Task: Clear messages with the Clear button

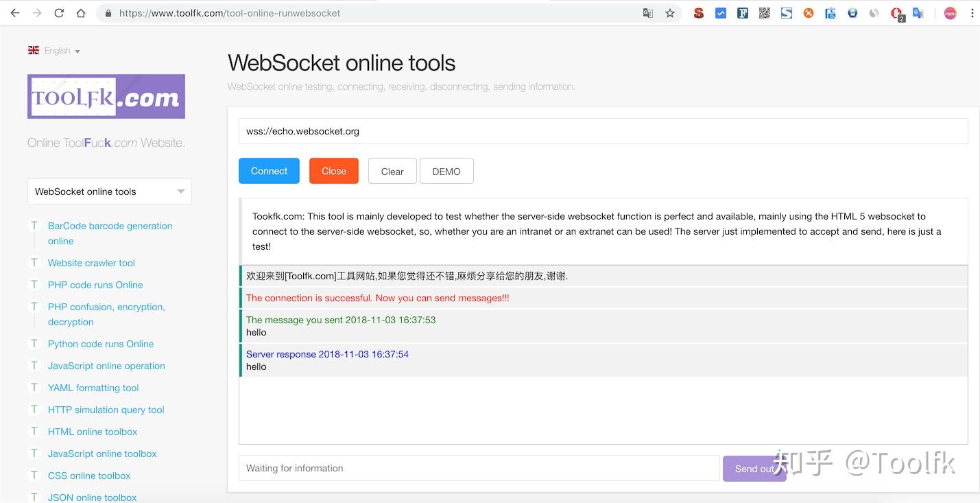Action: [392, 171]
